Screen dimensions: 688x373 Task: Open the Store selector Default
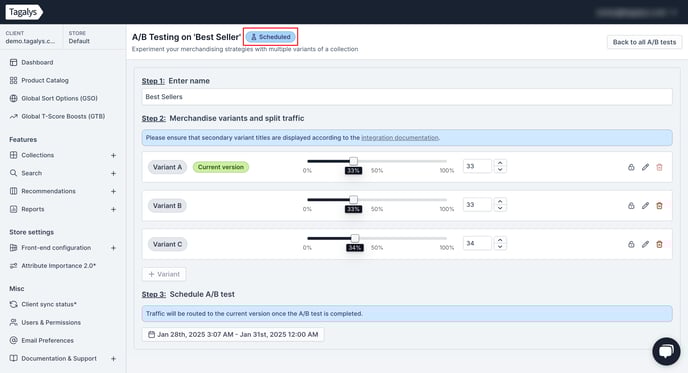coord(79,37)
